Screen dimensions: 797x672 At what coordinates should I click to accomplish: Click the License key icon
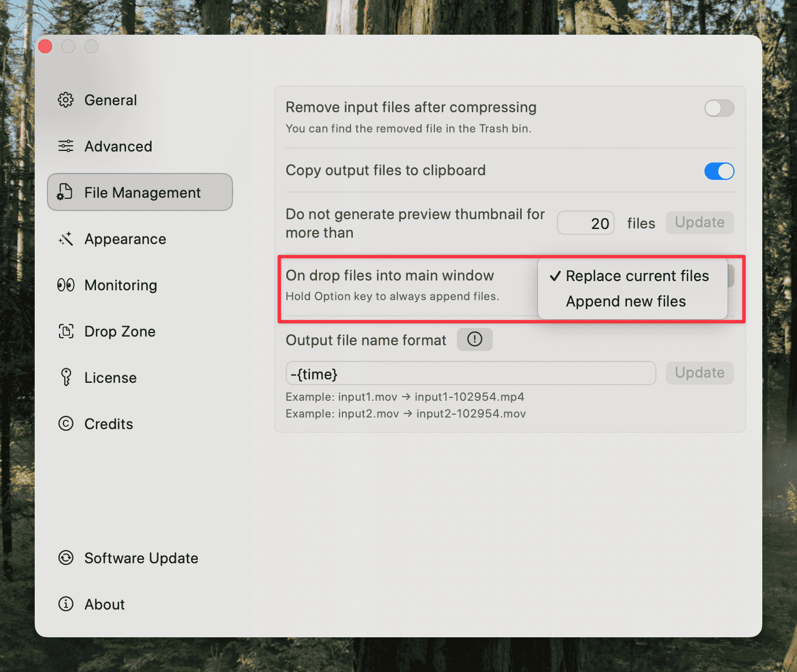click(x=65, y=377)
